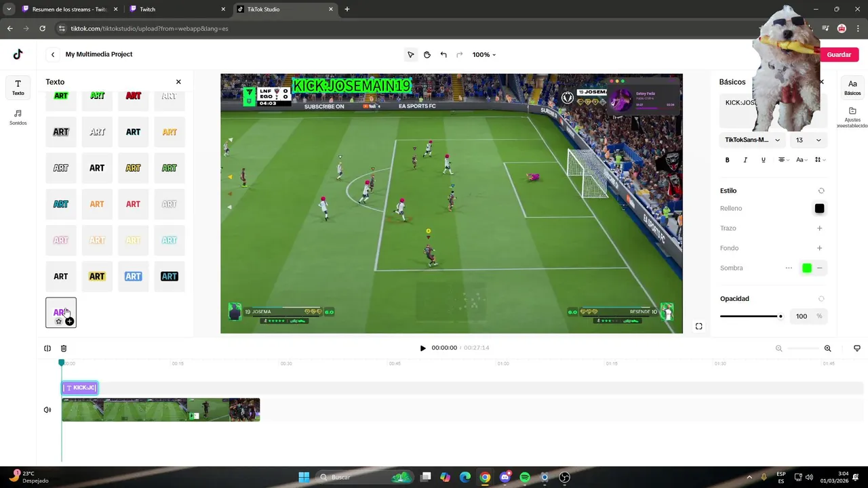This screenshot has width=868, height=488.
Task: Open the Sonidos panel in sidebar
Action: [18, 117]
